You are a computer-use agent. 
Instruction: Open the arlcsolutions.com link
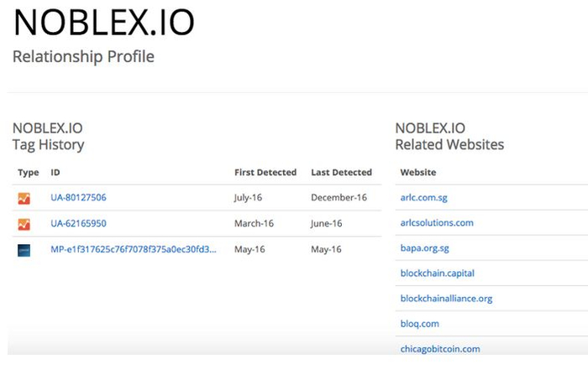pyautogui.click(x=437, y=223)
